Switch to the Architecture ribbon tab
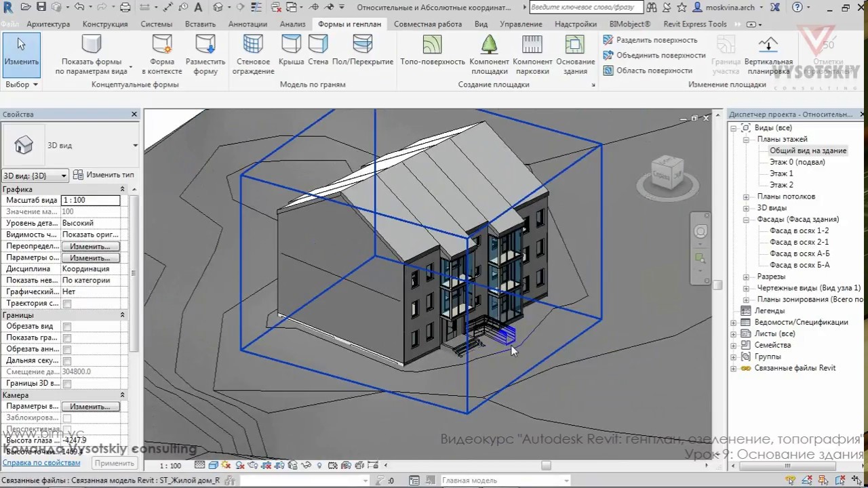 click(x=48, y=24)
